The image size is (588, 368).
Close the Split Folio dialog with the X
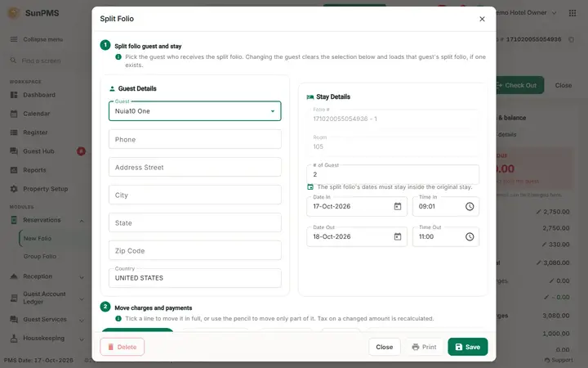483,19
